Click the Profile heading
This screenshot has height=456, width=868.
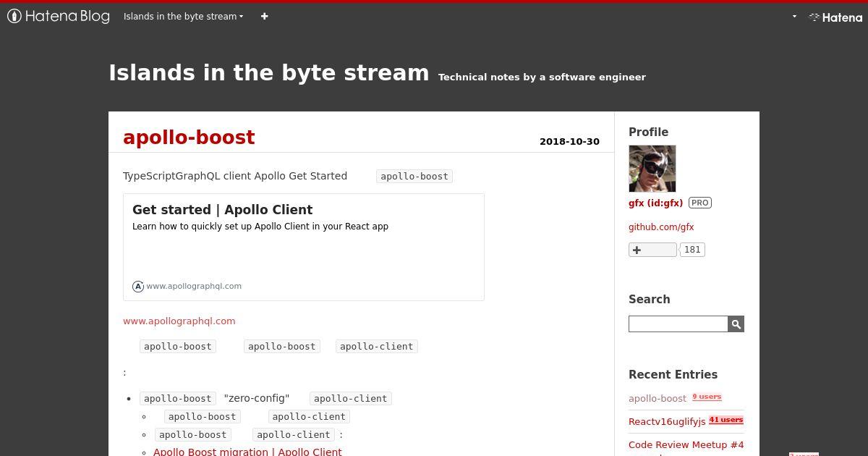coord(648,132)
